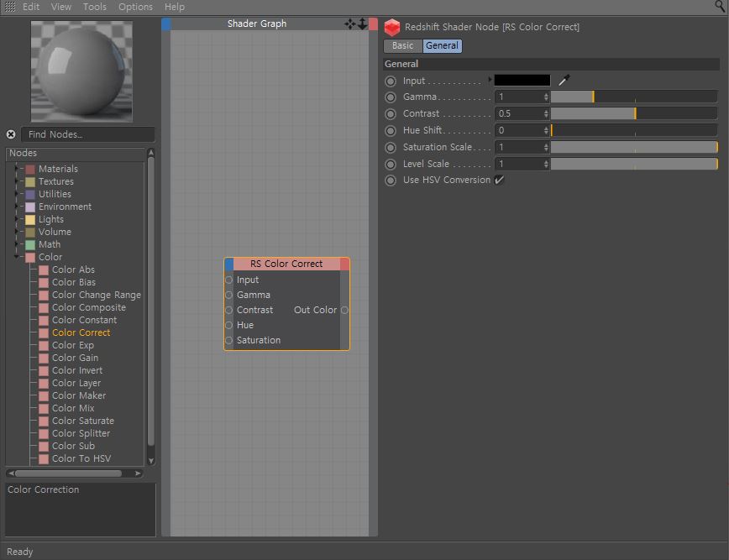The width and height of the screenshot is (729, 560).
Task: Toggle the Use HSV Conversion animation circle
Action: tap(391, 181)
